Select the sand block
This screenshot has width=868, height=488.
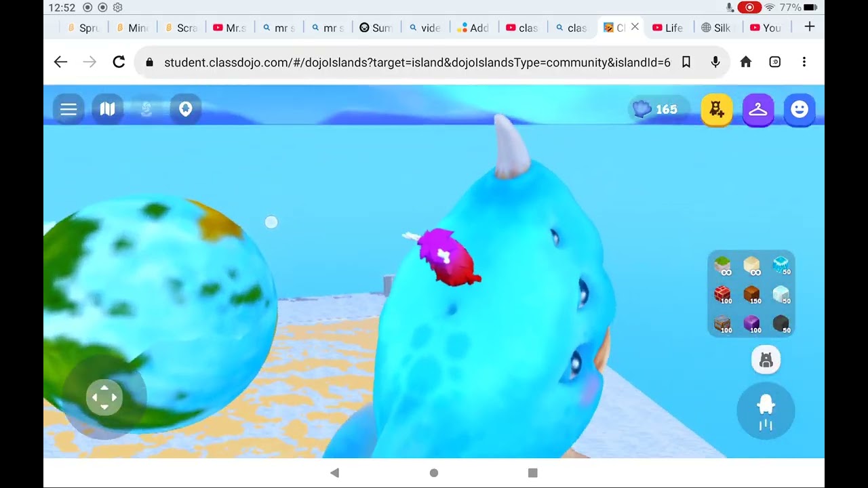click(752, 266)
